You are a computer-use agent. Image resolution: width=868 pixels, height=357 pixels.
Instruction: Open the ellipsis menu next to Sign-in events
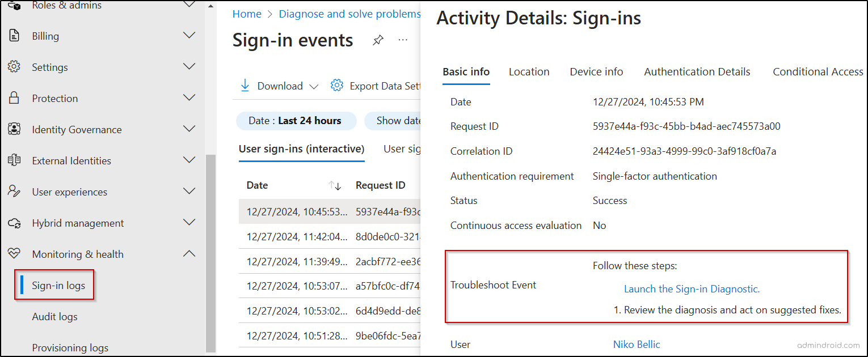pos(403,40)
